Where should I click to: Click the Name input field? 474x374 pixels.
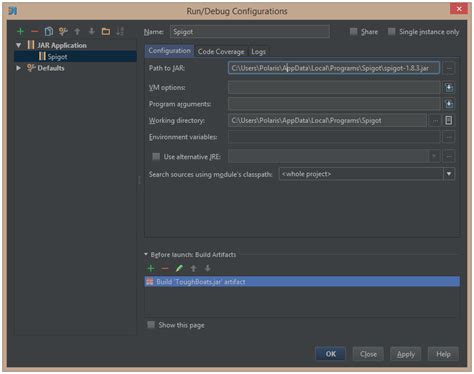[250, 32]
